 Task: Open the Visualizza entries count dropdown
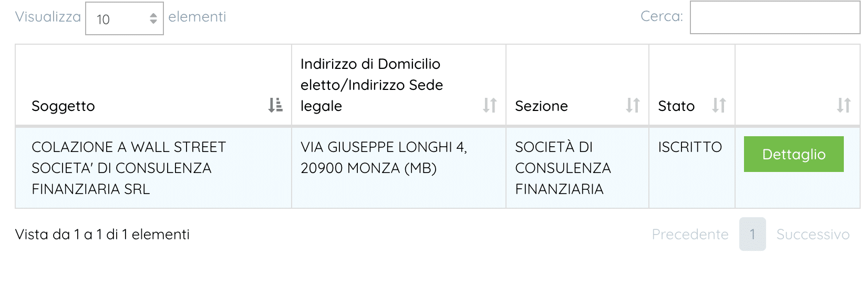pyautogui.click(x=125, y=19)
